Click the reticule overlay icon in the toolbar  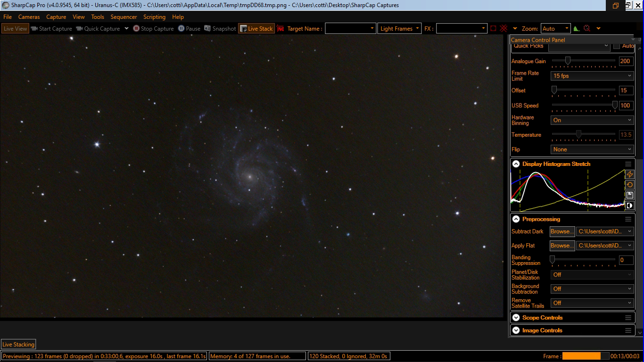pos(504,29)
